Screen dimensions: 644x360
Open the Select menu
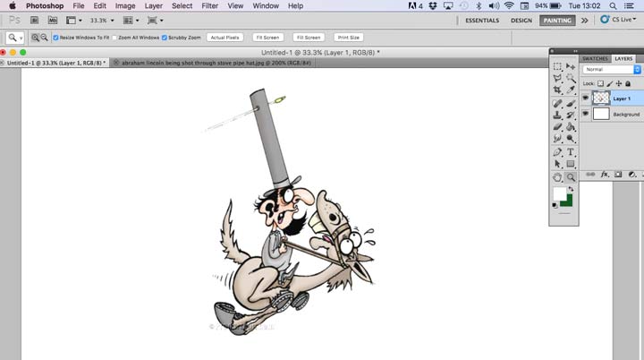click(x=182, y=5)
